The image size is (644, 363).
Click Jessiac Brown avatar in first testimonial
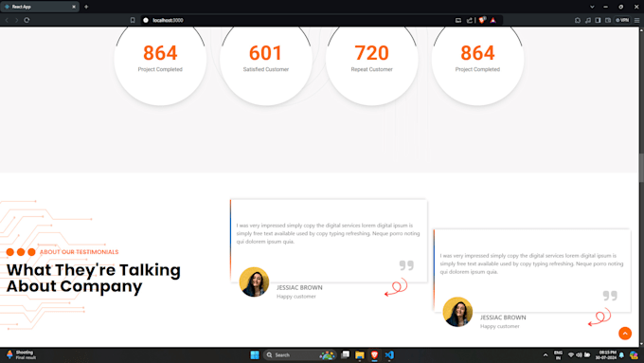click(254, 282)
